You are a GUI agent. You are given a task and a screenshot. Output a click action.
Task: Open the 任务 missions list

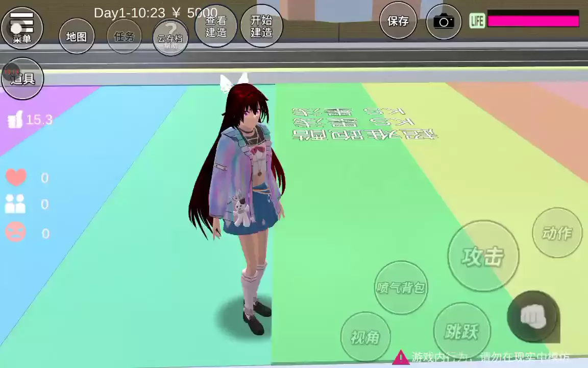[x=124, y=36]
